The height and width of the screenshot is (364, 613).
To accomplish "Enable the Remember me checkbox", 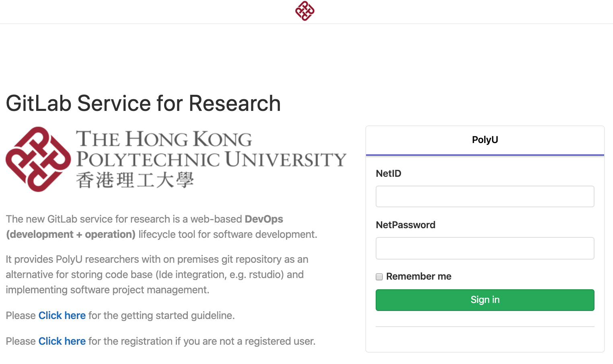I will [x=379, y=277].
